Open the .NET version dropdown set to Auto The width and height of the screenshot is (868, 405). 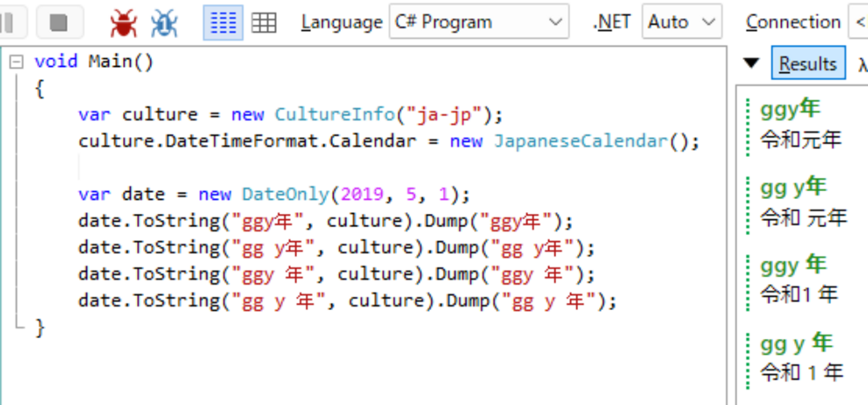[x=681, y=22]
